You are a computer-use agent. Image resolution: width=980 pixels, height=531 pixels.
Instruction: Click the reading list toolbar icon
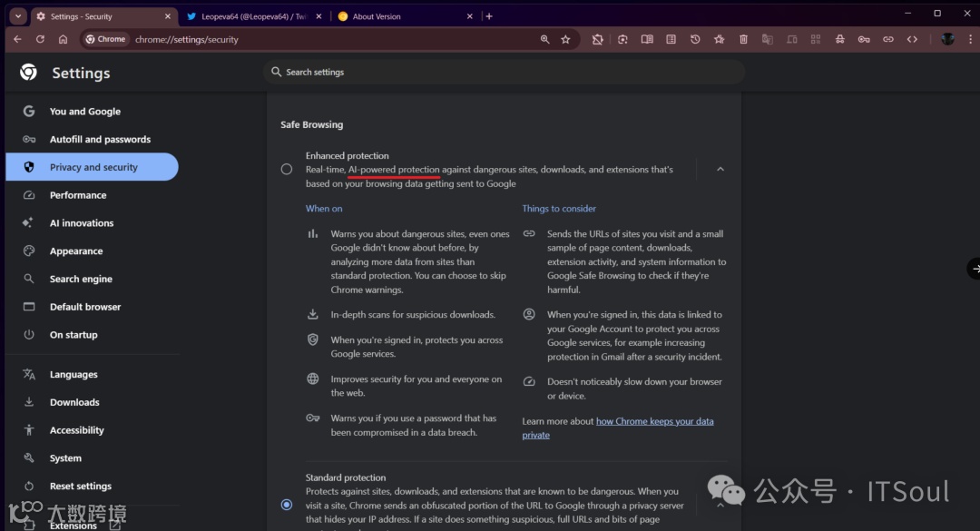pyautogui.click(x=671, y=39)
